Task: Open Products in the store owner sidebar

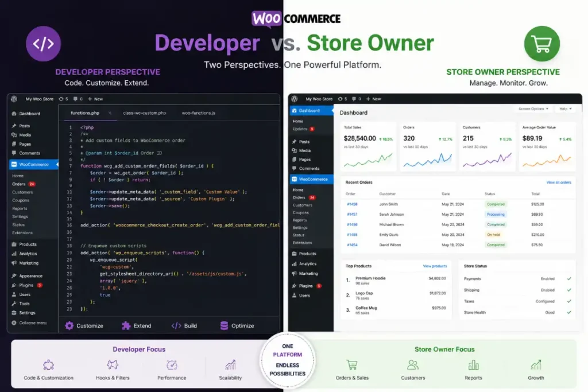Action: coord(304,254)
